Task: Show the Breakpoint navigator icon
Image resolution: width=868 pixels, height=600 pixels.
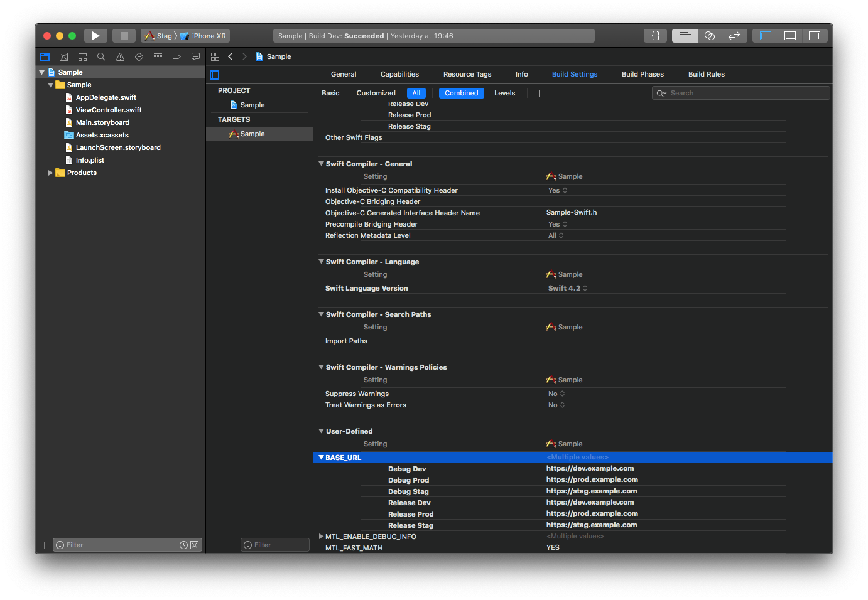Action: point(176,56)
